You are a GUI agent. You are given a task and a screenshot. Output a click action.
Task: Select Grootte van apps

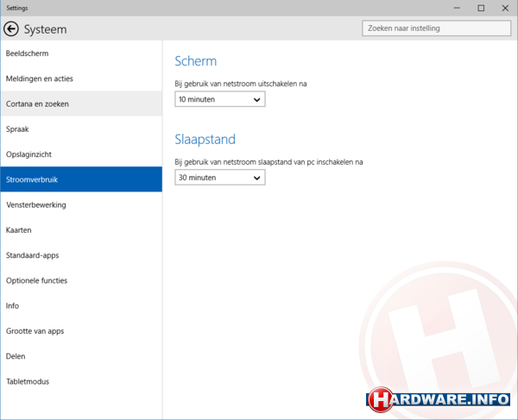[x=35, y=331]
